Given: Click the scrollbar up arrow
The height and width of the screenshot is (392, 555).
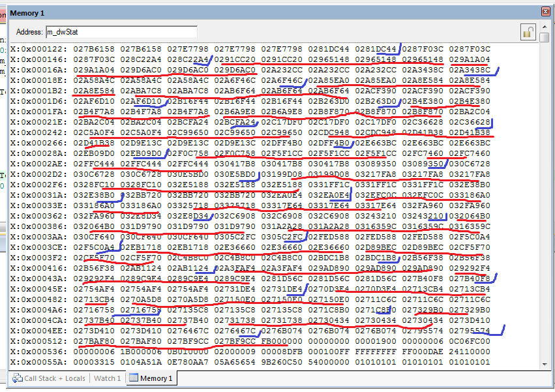Looking at the screenshot, I should point(545,27).
